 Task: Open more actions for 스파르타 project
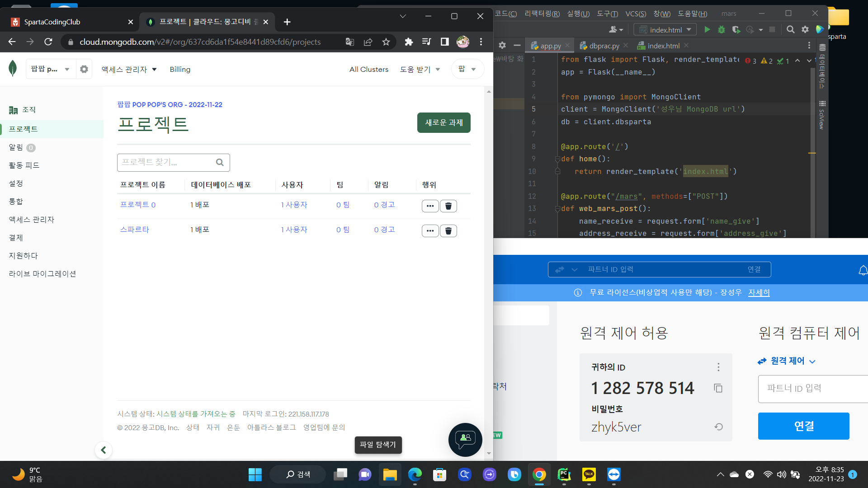[x=430, y=231]
